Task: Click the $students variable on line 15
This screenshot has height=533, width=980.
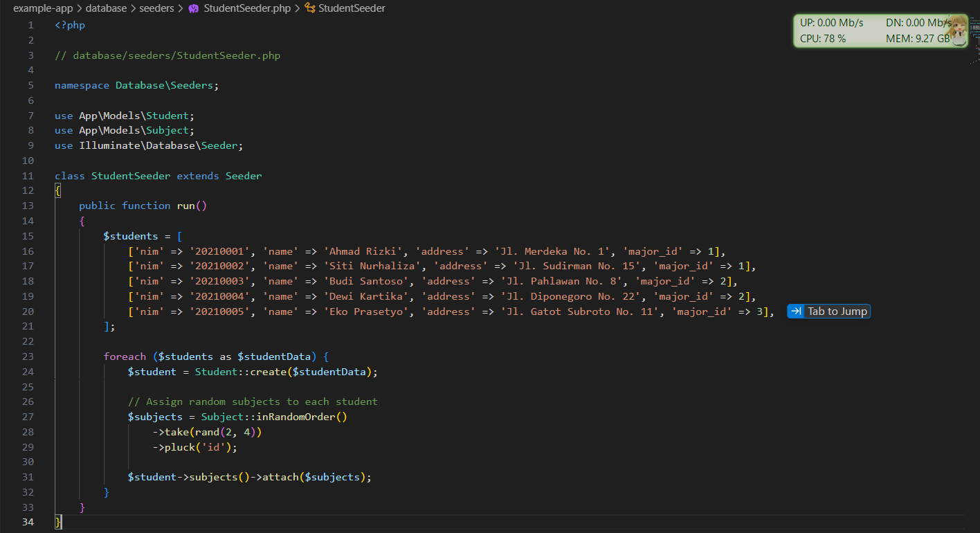Action: tap(131, 236)
